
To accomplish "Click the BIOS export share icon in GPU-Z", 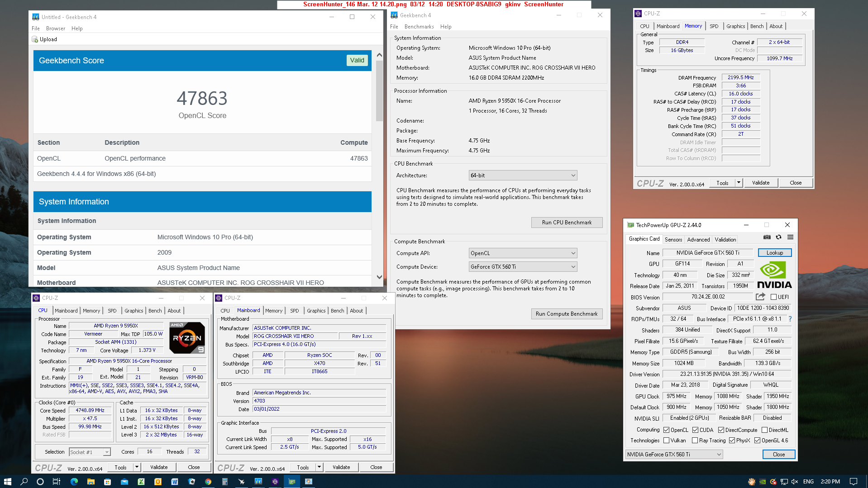I will [x=760, y=297].
